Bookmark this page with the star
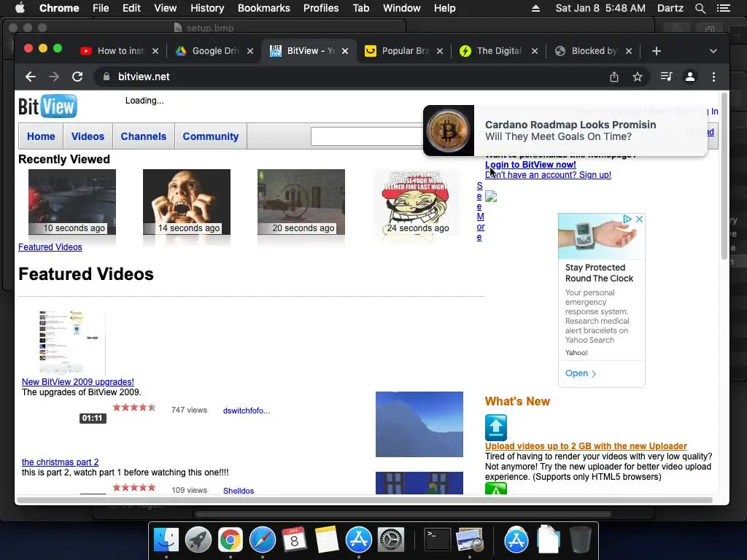Image resolution: width=747 pixels, height=560 pixels. 638,77
